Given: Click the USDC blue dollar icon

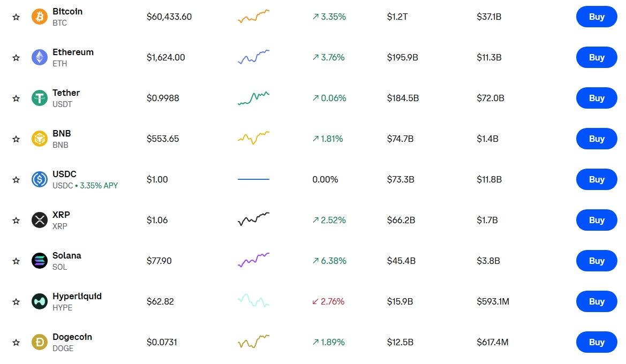Looking at the screenshot, I should pos(40,180).
